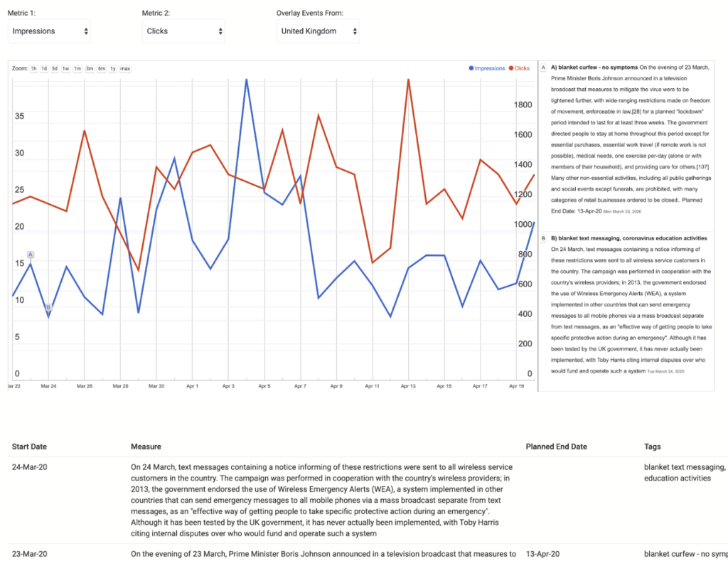The height and width of the screenshot is (561, 728).
Task: Sort table by Start Date header
Action: tap(29, 447)
